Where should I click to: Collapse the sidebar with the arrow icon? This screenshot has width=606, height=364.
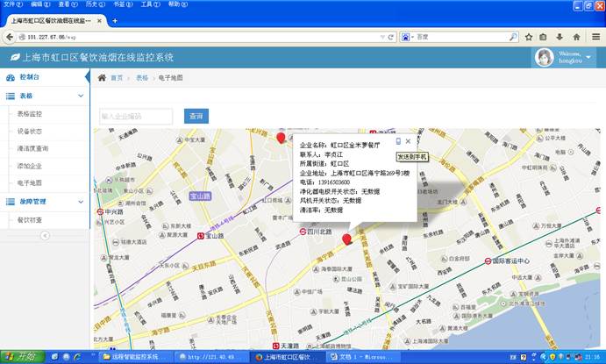coord(45,235)
